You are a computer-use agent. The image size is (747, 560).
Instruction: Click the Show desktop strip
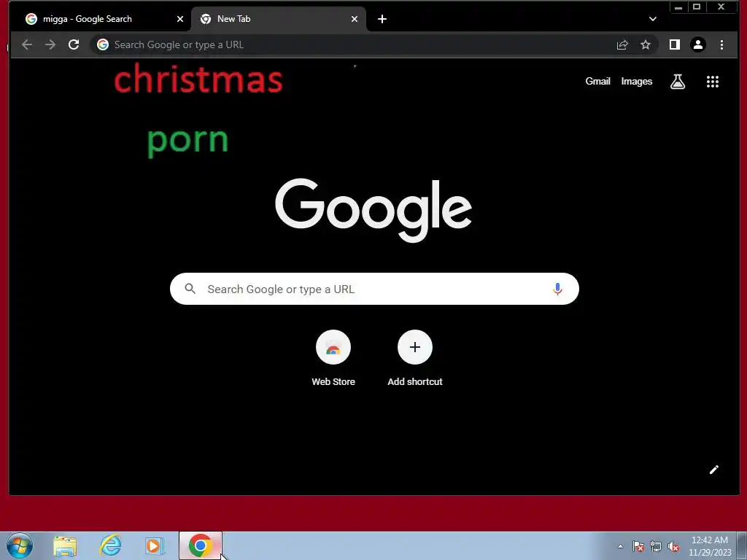click(742, 546)
